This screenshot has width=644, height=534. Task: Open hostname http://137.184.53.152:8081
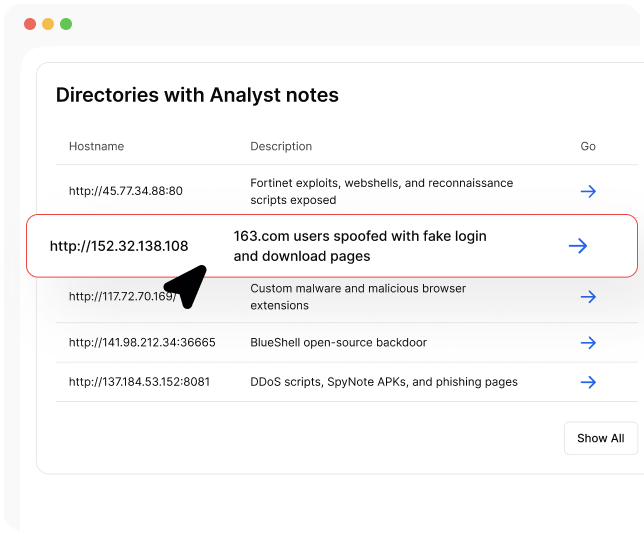point(139,382)
